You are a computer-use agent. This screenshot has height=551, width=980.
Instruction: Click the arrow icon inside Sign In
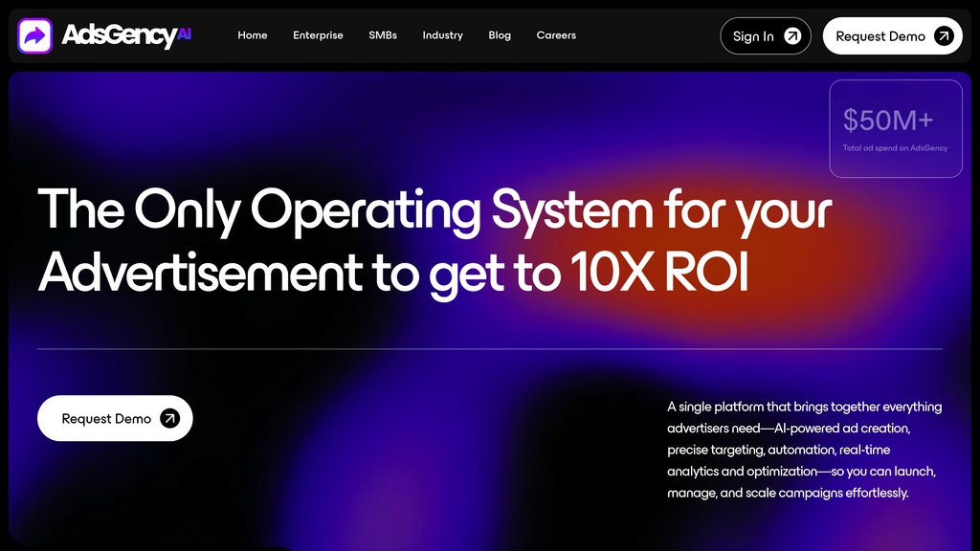tap(792, 36)
